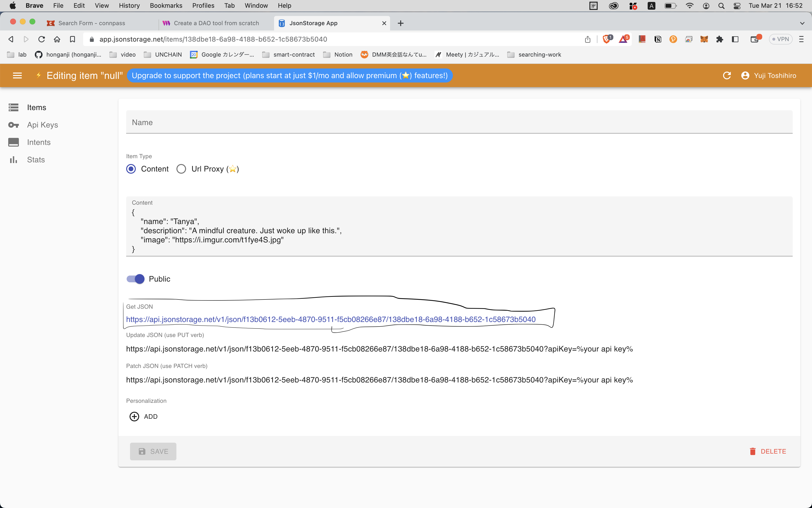Open the hamburger navigation menu
The image size is (812, 508).
point(17,75)
